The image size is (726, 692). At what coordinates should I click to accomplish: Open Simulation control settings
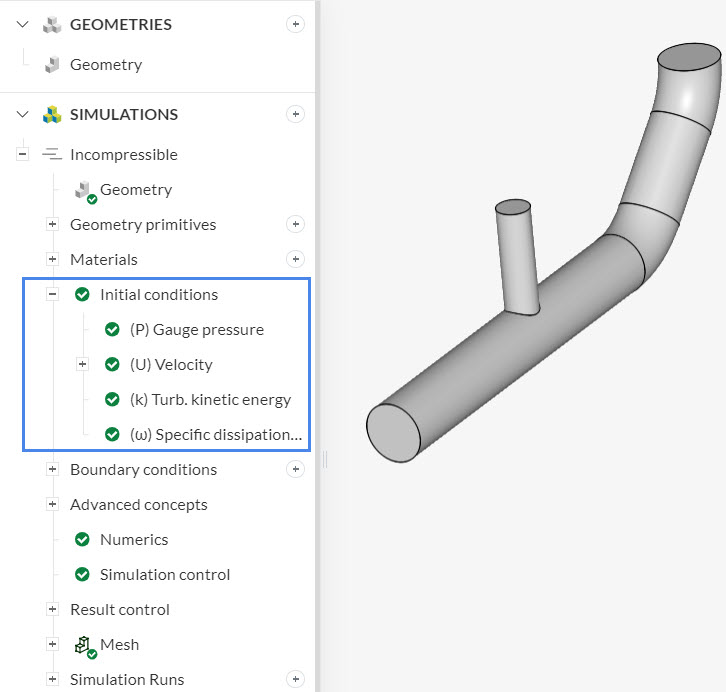164,574
